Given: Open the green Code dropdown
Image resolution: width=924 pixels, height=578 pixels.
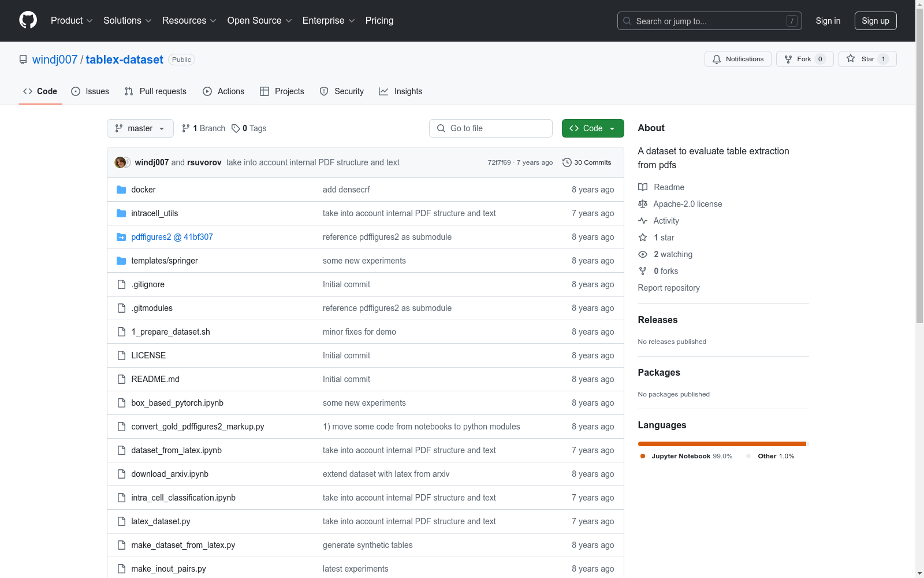Looking at the screenshot, I should pyautogui.click(x=593, y=128).
